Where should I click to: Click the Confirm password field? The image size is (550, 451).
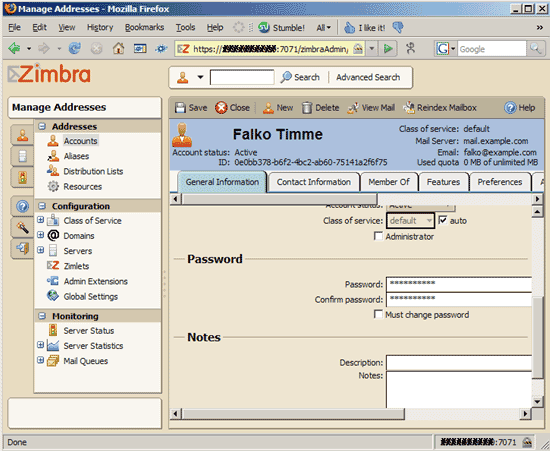pyautogui.click(x=459, y=300)
